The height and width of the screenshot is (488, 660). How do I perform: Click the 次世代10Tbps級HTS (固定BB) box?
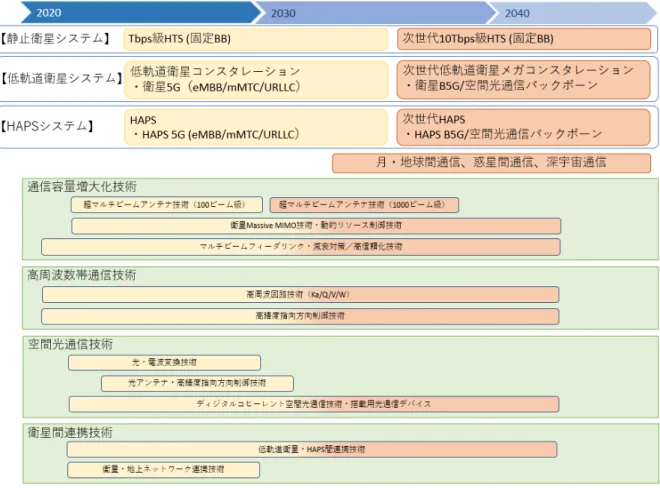point(524,39)
